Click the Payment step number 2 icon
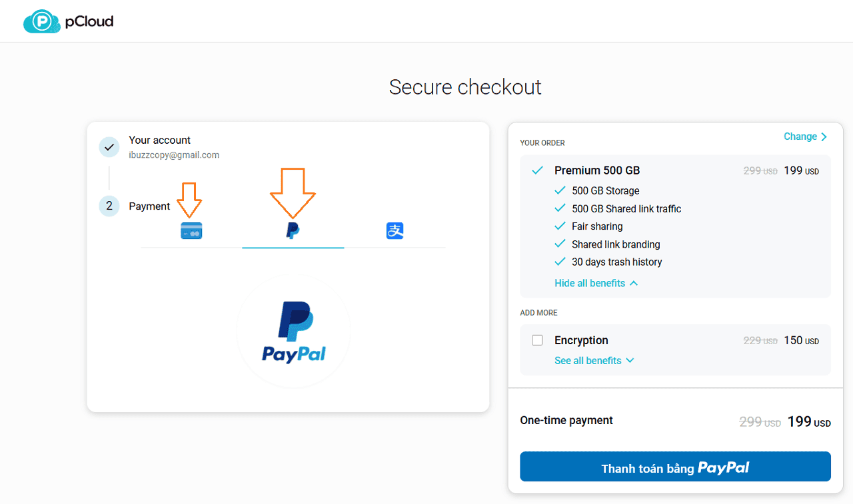 109,206
